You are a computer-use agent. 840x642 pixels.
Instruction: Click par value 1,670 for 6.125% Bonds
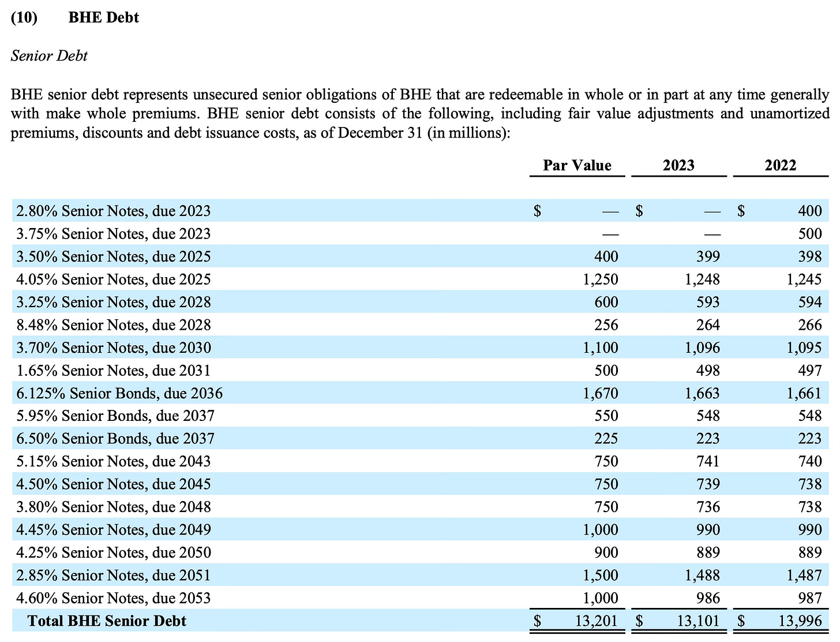pos(601,393)
